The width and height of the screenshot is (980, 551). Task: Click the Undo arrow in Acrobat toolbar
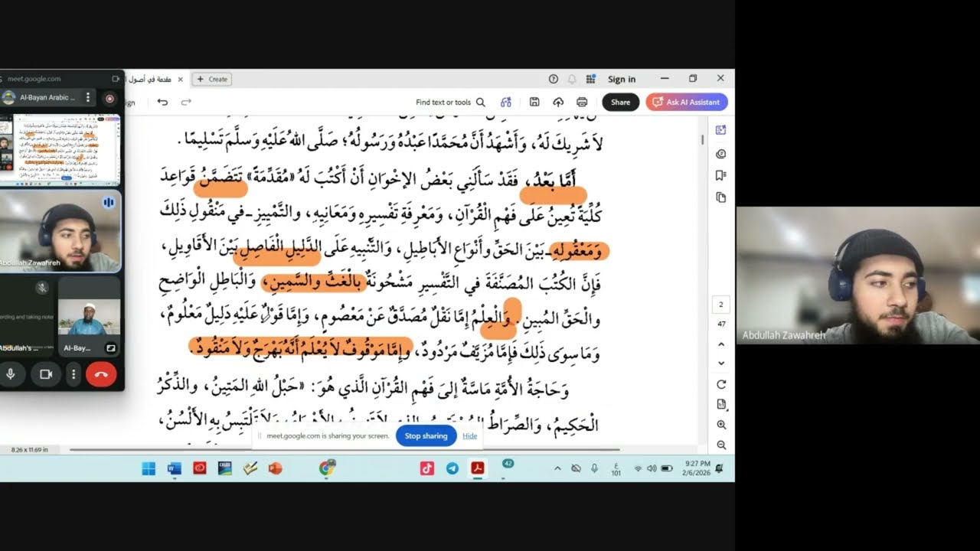162,102
